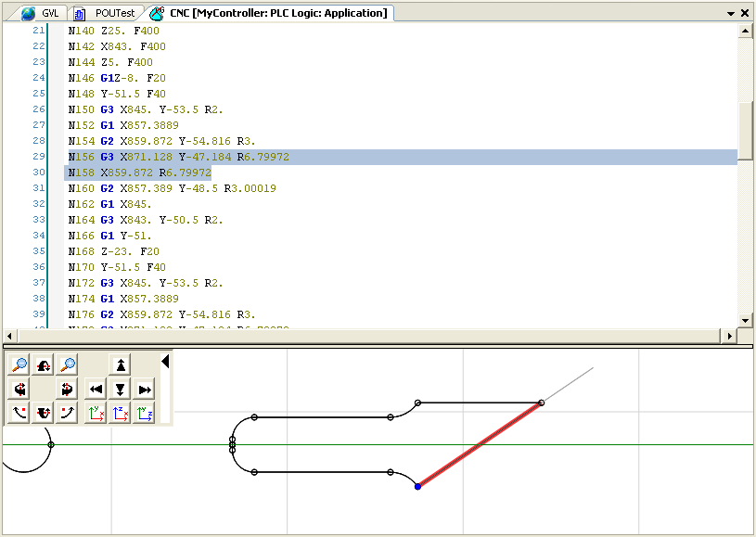Pan the path view left
Viewport: 756px width, 537px height.
pos(96,389)
